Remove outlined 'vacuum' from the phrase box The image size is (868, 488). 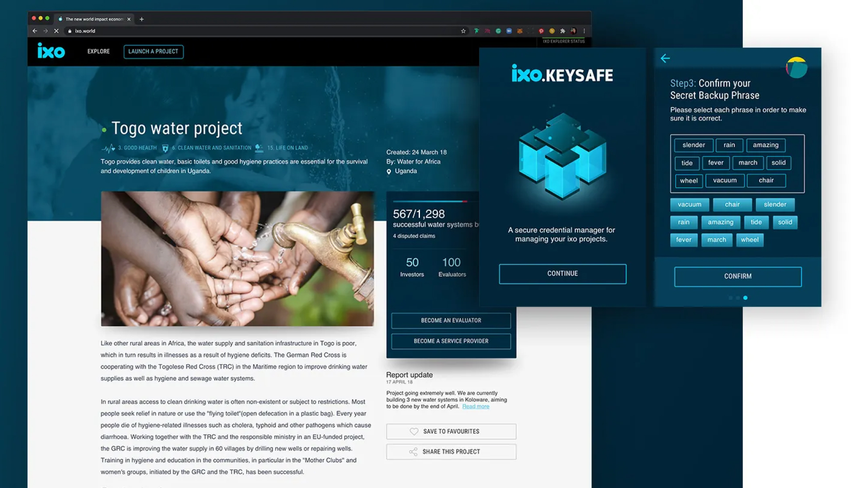(724, 181)
